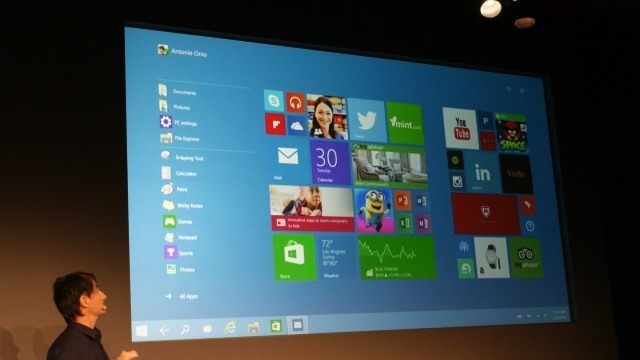Open the Skype tile
Viewport: 640px width, 360px height.
(273, 100)
